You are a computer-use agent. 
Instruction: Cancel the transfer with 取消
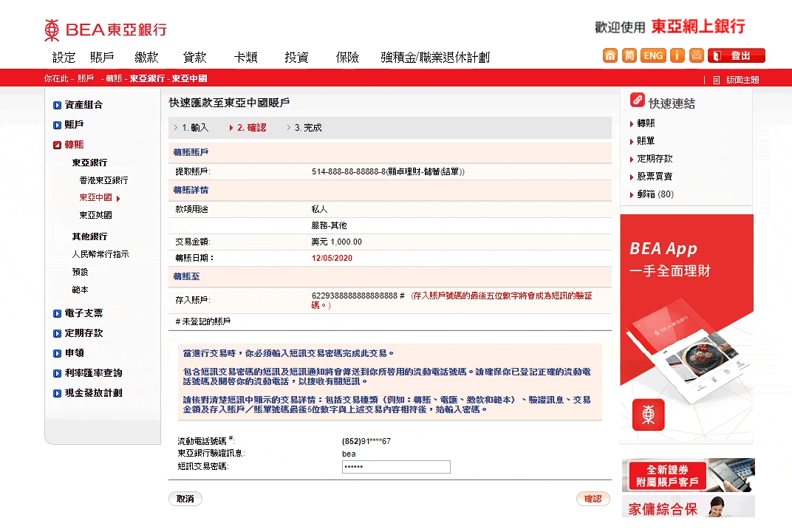coord(185,499)
